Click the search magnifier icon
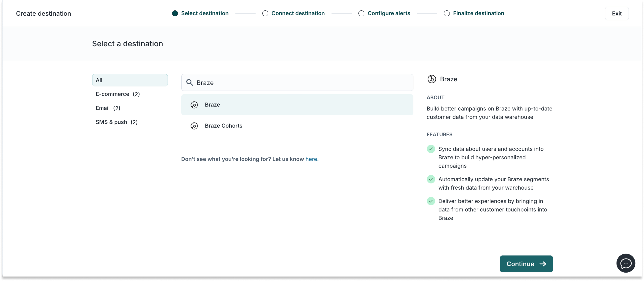 tap(190, 82)
